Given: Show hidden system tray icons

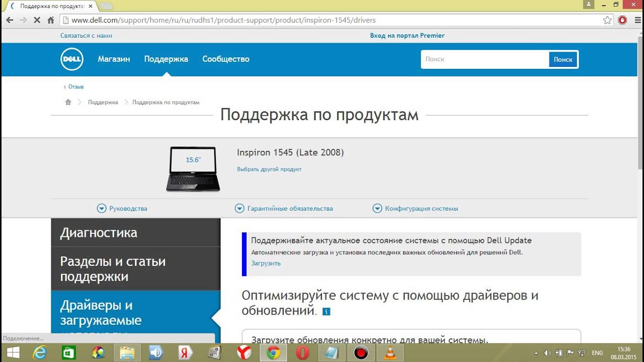Looking at the screenshot, I should (536, 353).
